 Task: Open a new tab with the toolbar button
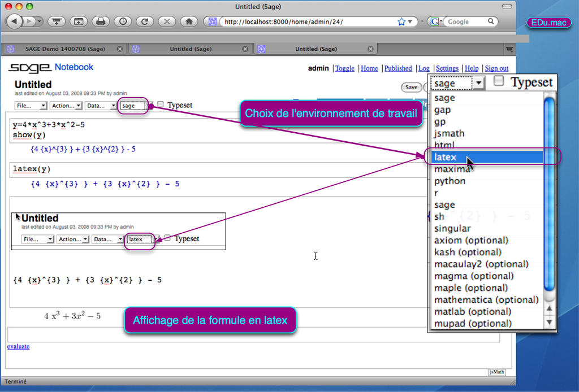point(79,22)
